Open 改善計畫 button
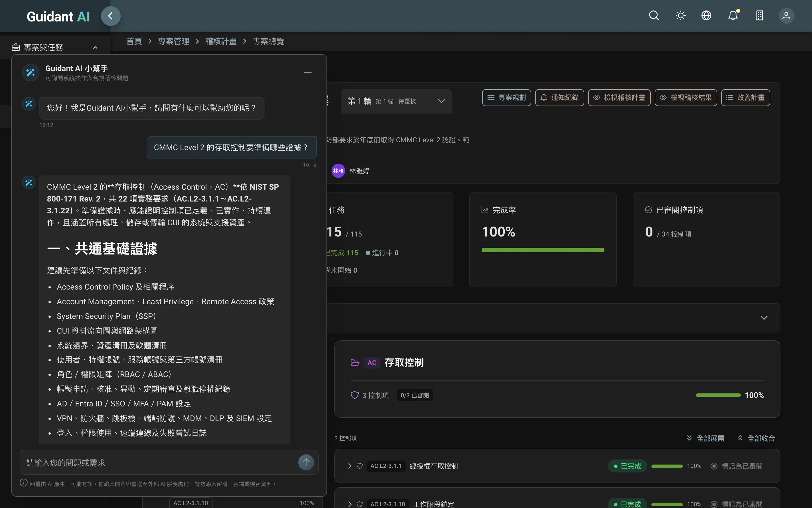 [x=745, y=97]
